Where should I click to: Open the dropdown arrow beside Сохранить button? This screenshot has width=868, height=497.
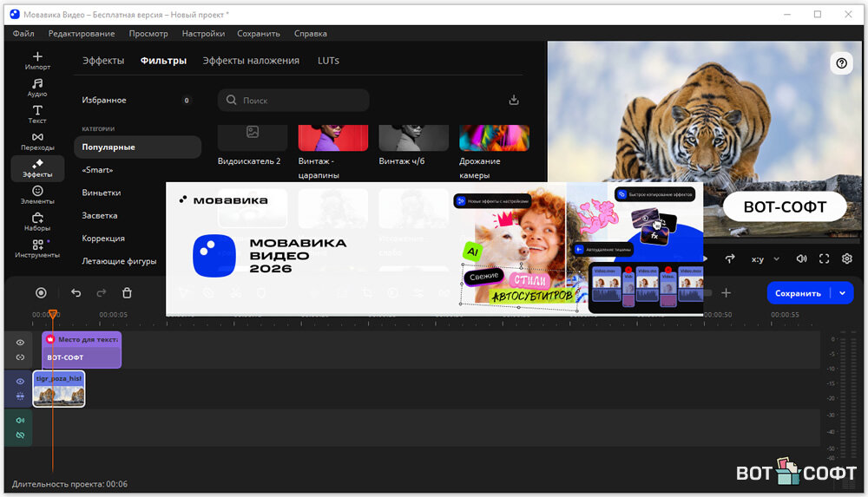(842, 293)
